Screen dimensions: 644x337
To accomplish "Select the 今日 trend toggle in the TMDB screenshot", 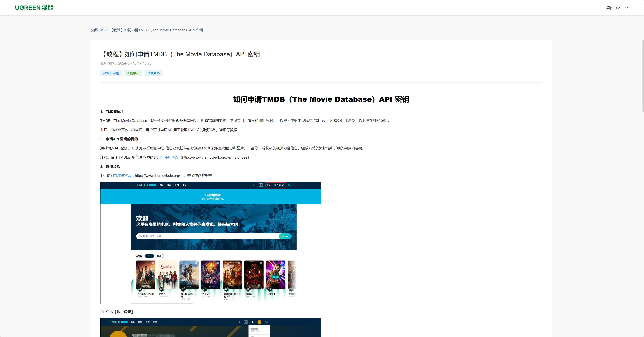I will [x=150, y=256].
